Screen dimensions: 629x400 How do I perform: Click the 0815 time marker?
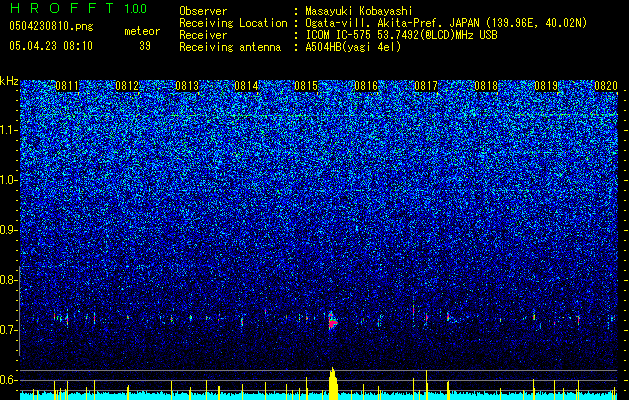(x=306, y=86)
